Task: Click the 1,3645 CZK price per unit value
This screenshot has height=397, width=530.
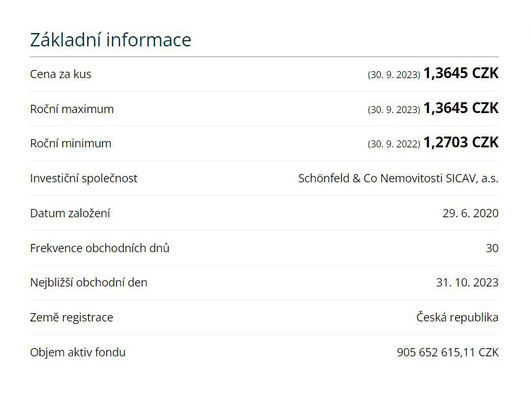Action: pos(461,73)
